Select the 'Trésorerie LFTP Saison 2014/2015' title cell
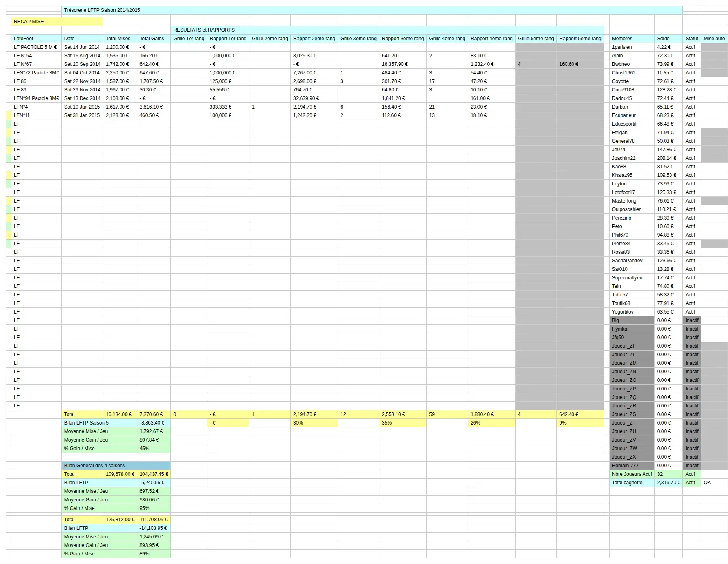The image size is (728, 564). pyautogui.click(x=372, y=10)
